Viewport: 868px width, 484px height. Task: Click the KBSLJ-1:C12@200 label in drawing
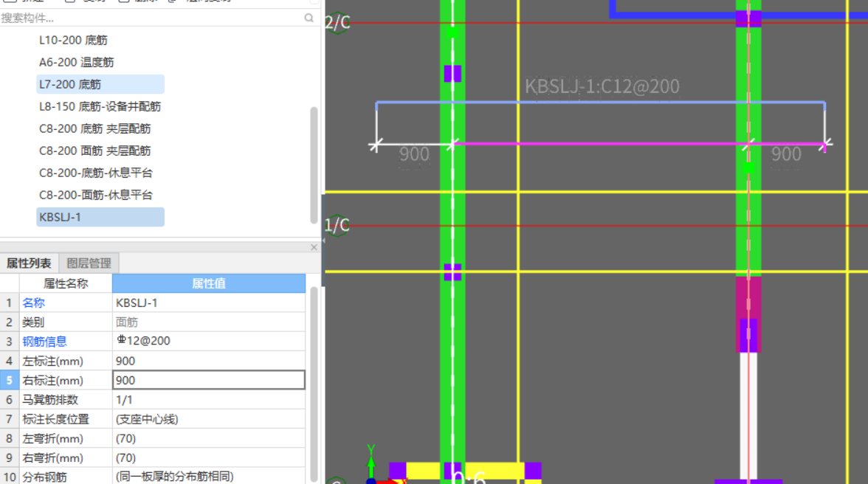click(x=602, y=86)
